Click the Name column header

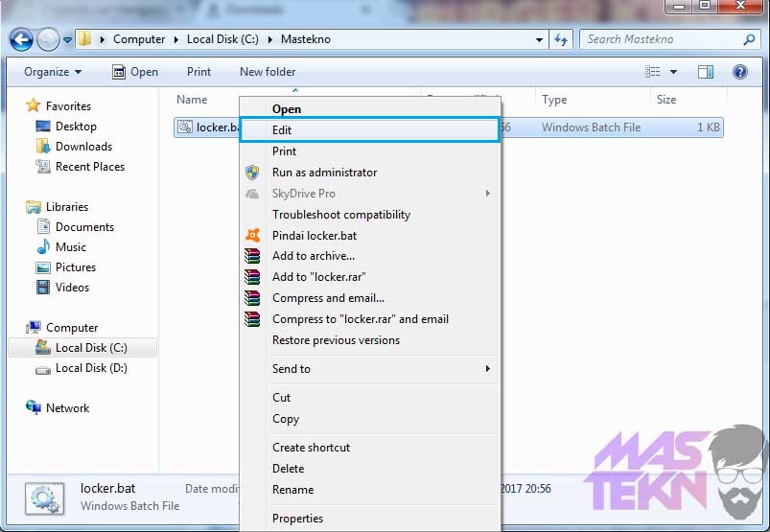click(x=192, y=100)
